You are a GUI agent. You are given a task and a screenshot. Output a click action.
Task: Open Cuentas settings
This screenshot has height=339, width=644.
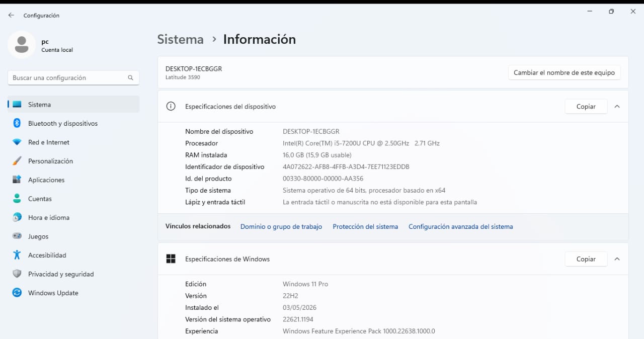73,199
